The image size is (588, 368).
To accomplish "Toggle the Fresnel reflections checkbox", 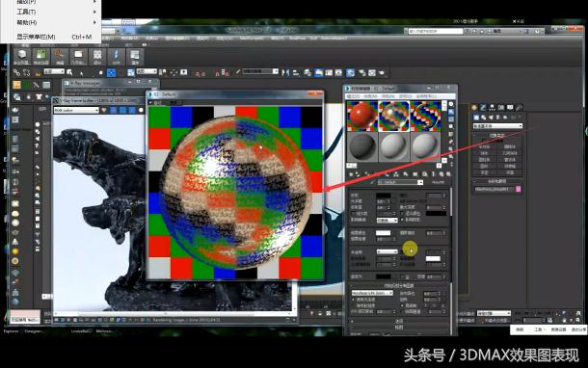I will tap(402, 220).
